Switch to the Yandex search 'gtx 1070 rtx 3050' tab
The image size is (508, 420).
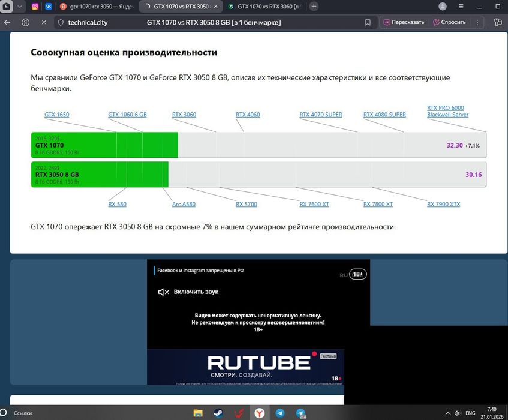pos(97,7)
